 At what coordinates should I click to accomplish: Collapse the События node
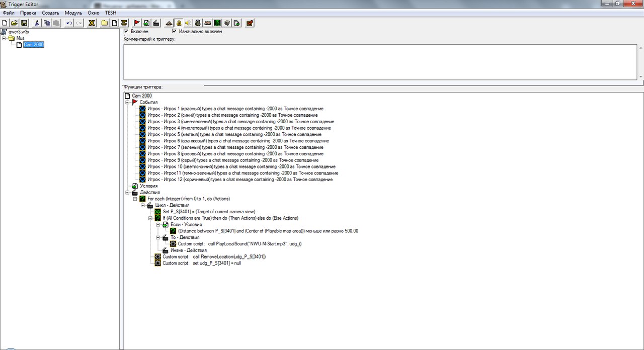pyautogui.click(x=128, y=102)
